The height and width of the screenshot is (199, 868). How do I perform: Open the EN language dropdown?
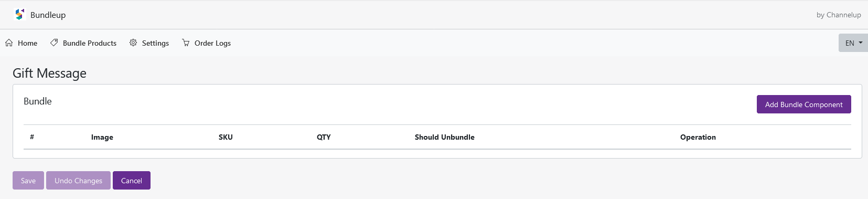(853, 43)
